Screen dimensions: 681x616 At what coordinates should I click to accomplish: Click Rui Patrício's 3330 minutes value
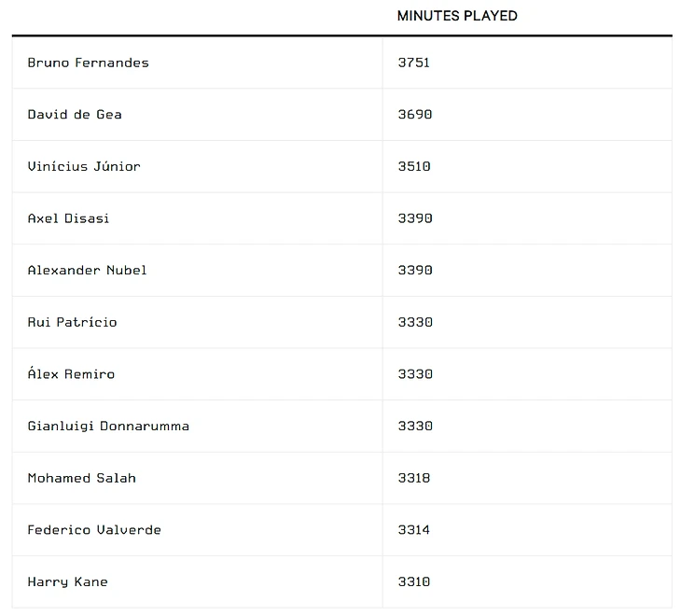pyautogui.click(x=414, y=322)
